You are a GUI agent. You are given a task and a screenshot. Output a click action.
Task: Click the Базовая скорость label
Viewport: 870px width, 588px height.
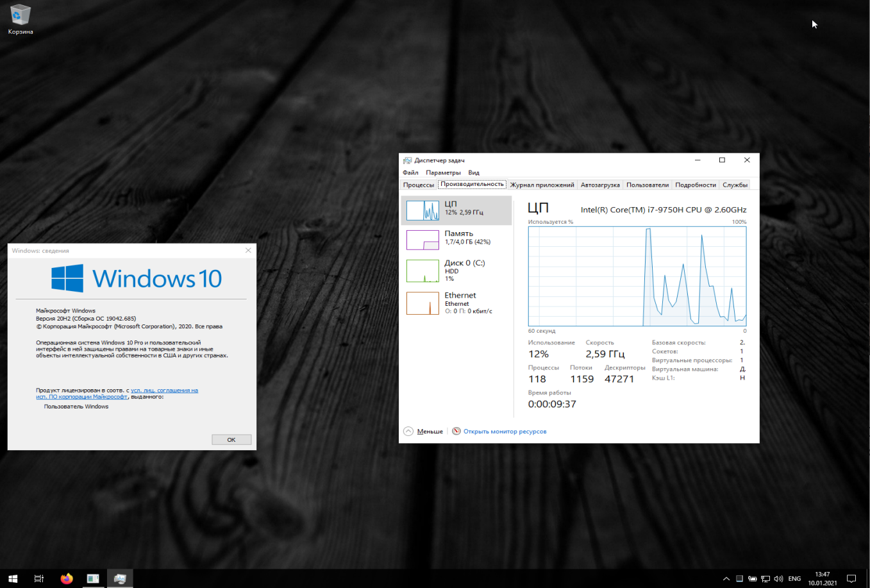[x=679, y=343]
